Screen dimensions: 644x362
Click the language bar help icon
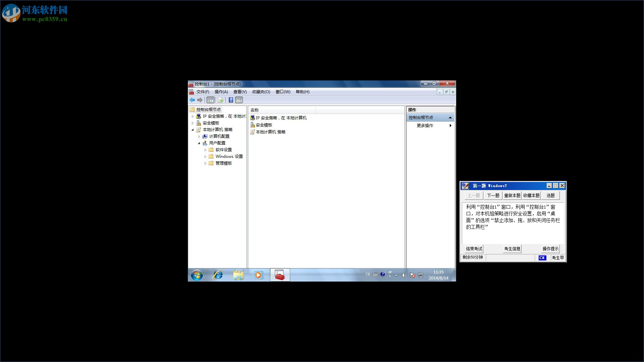point(383,274)
